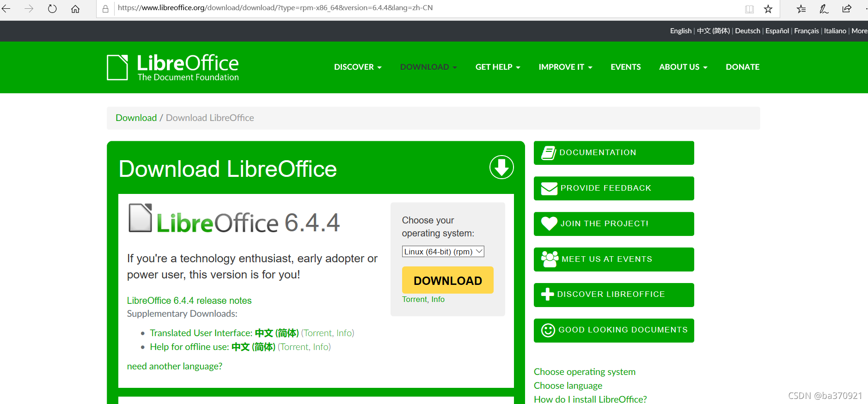Switch site language to 中文 (简体)
This screenshot has width=868, height=404.
pos(713,31)
